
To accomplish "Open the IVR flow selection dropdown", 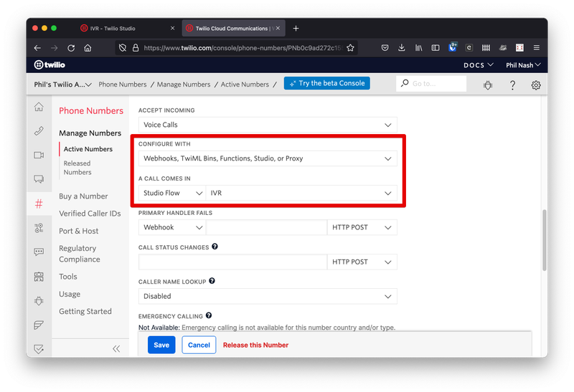I will pos(301,193).
